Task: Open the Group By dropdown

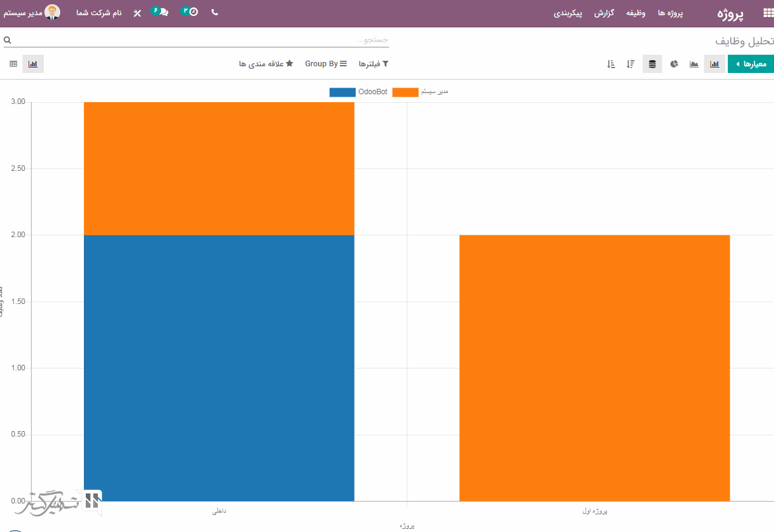Action: coord(326,64)
